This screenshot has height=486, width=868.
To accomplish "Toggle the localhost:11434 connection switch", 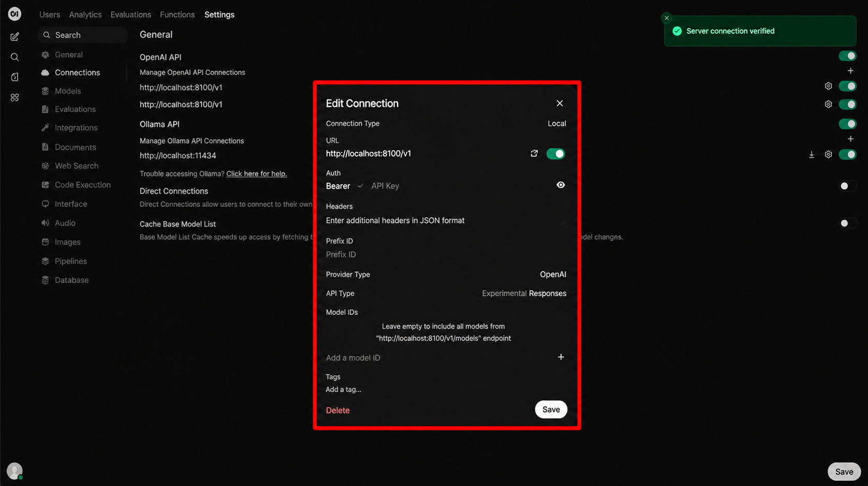I will click(847, 154).
